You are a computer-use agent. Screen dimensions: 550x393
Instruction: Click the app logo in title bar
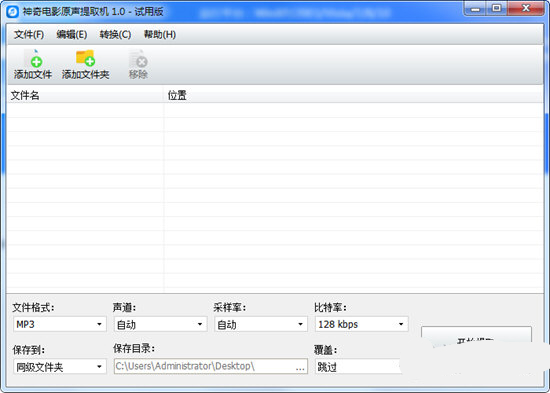pyautogui.click(x=13, y=12)
